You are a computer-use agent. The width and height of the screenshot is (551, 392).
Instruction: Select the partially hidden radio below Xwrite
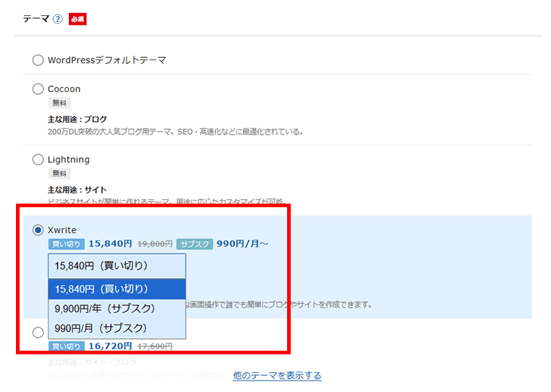(38, 332)
